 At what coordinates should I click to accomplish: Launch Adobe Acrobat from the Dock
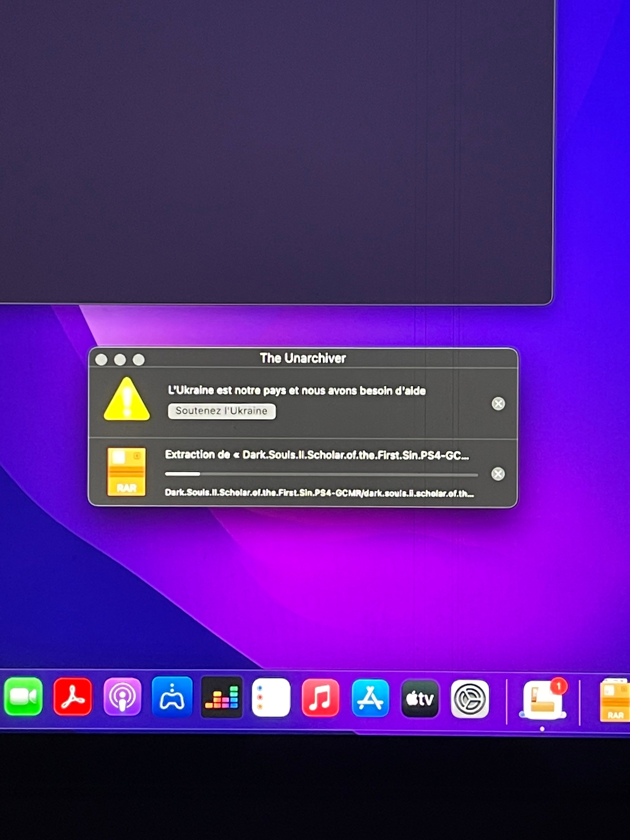point(72,697)
